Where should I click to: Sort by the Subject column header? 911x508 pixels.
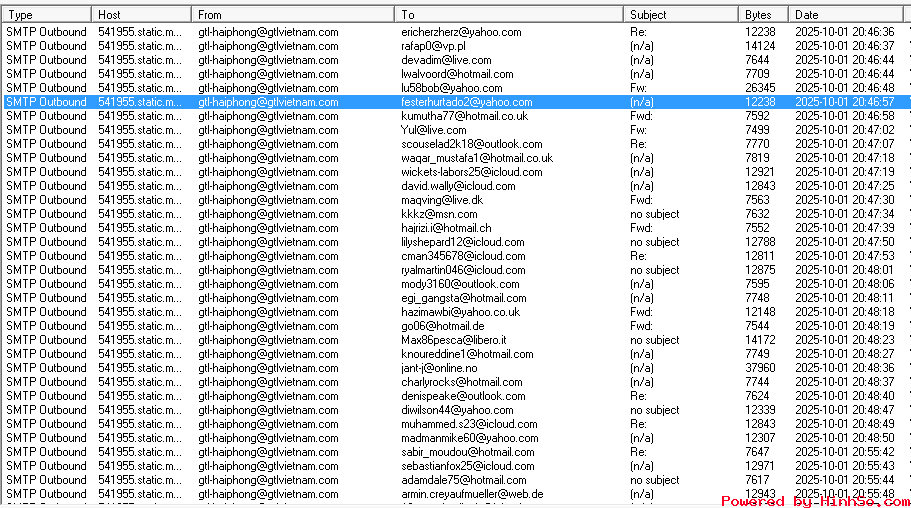(682, 15)
